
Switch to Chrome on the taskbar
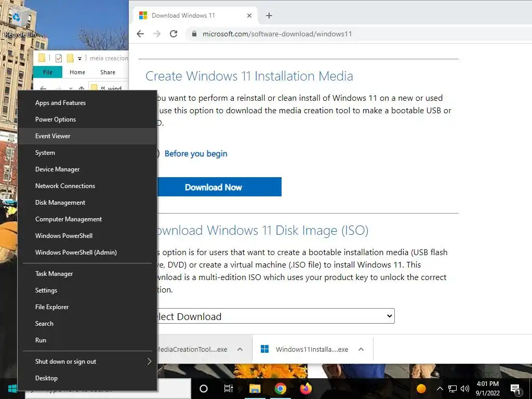click(280, 389)
